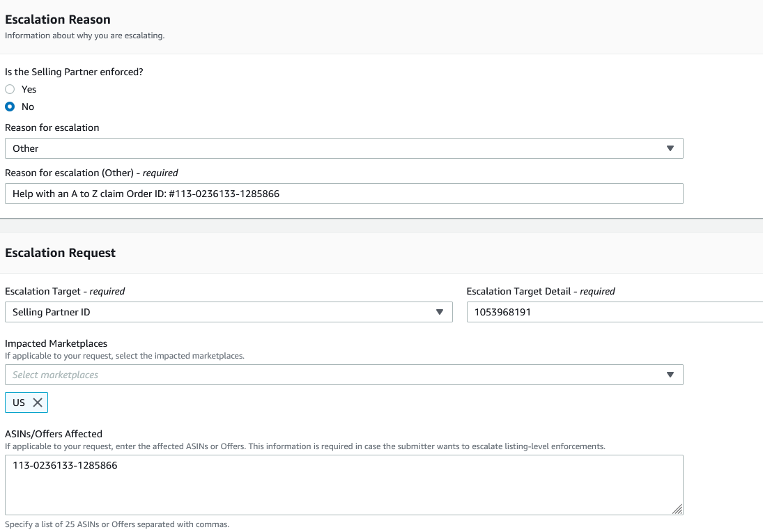The image size is (763, 532).
Task: Click the ASINs textarea resize handle
Action: click(x=677, y=509)
